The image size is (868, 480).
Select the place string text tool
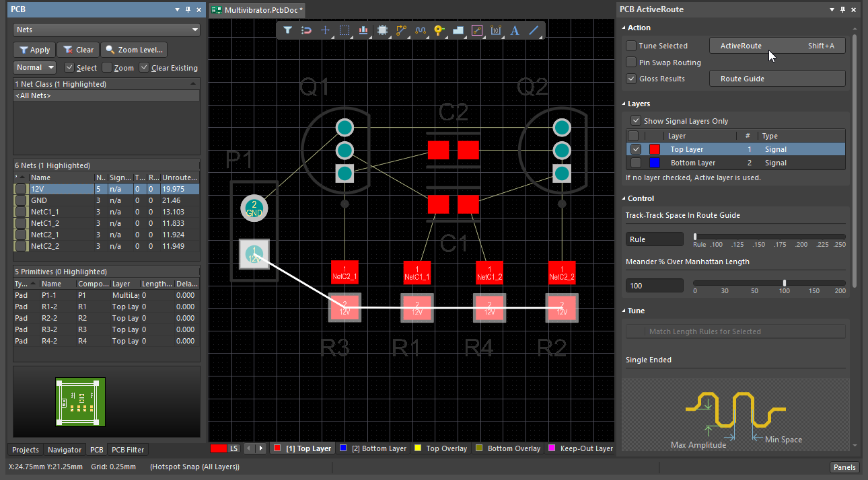(x=515, y=30)
